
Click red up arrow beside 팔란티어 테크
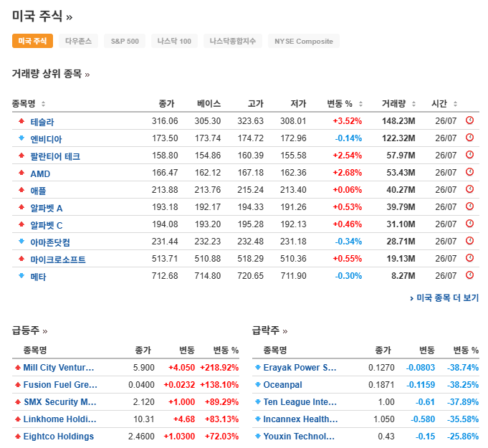21,155
